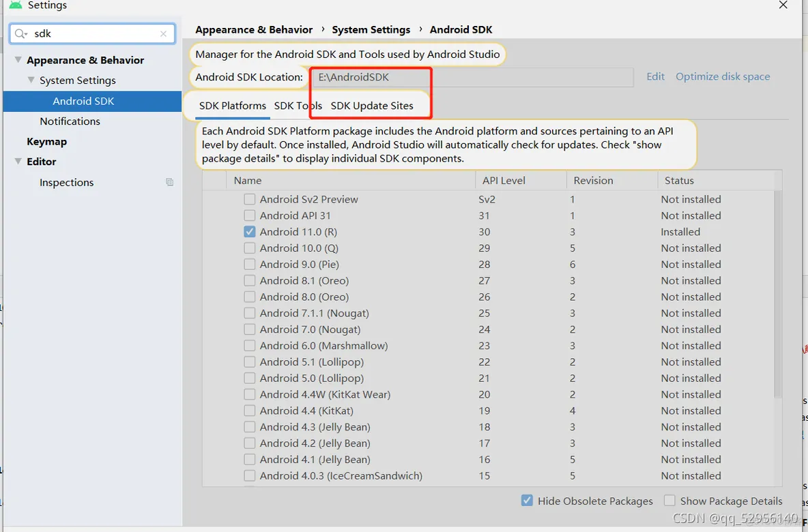Focus the settings search field containing sdk
The height and width of the screenshot is (532, 808).
[x=93, y=34]
